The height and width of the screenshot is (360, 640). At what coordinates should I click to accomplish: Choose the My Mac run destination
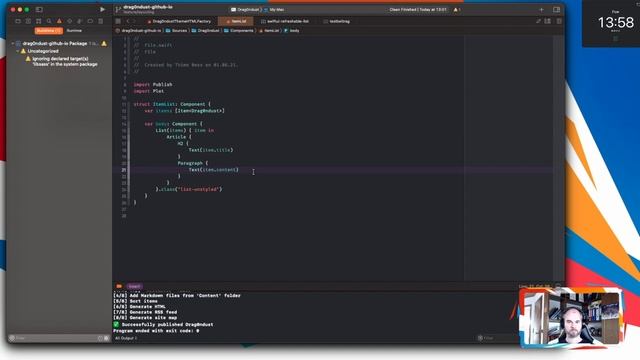coord(274,9)
